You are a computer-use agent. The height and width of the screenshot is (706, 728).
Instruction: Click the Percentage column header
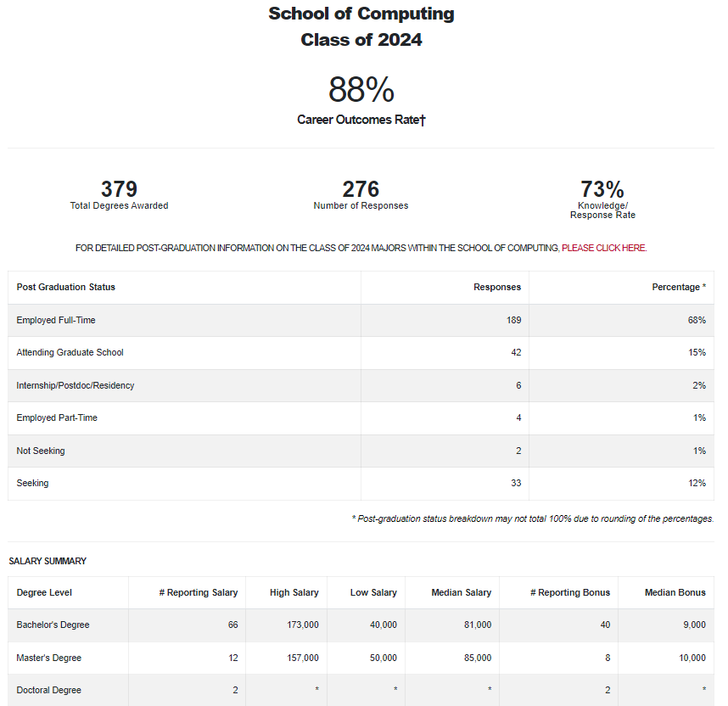[679, 287]
